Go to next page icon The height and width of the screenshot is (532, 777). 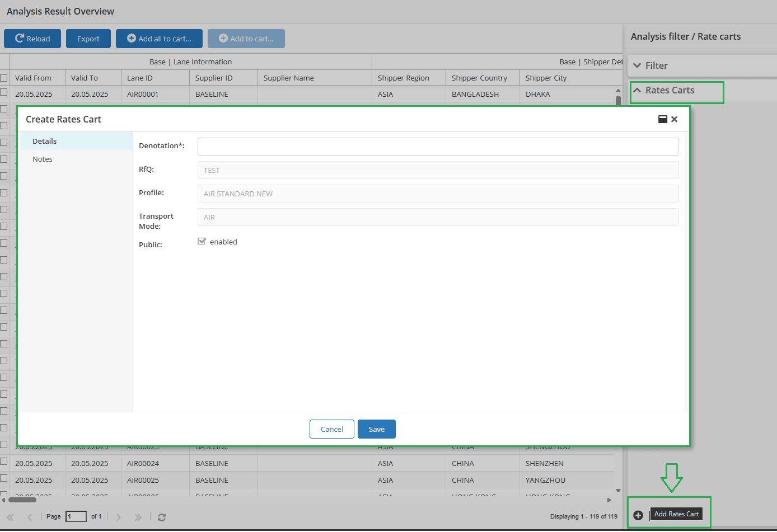[x=119, y=517]
